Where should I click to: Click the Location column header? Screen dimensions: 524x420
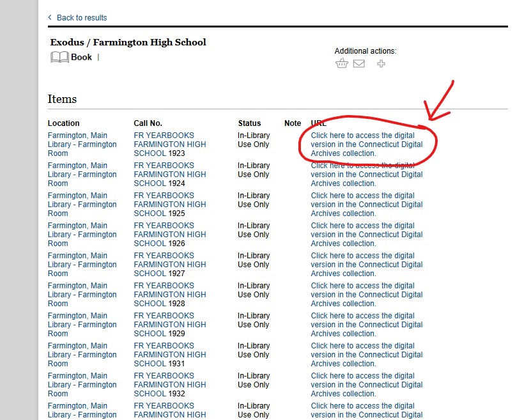tap(63, 123)
